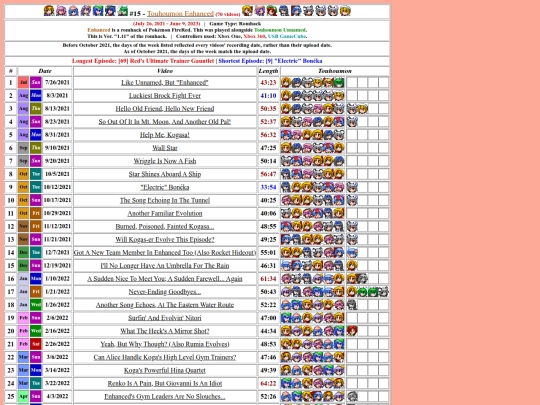Image resolution: width=540 pixels, height=405 pixels.
Task: Open Will Kogas-er Evolve This Episode? link
Action: (x=165, y=240)
